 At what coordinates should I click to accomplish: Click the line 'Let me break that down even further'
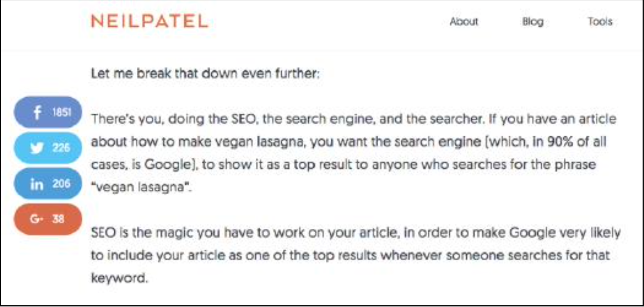pyautogui.click(x=206, y=74)
